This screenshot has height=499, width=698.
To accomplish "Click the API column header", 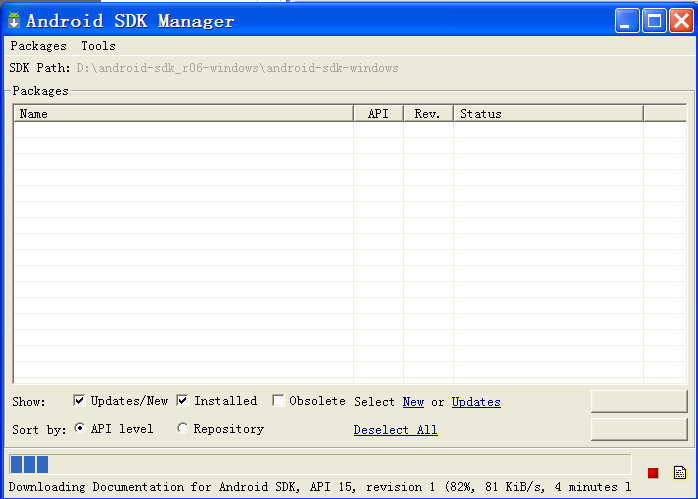I will pyautogui.click(x=378, y=114).
